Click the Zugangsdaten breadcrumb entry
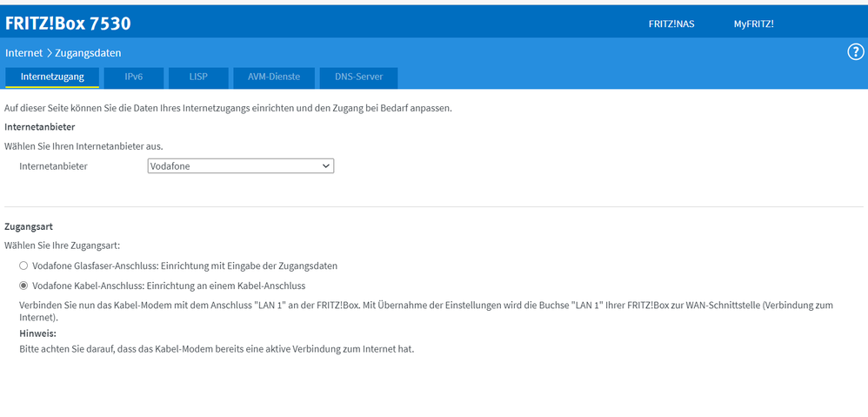The height and width of the screenshot is (417, 868). pyautogui.click(x=88, y=53)
